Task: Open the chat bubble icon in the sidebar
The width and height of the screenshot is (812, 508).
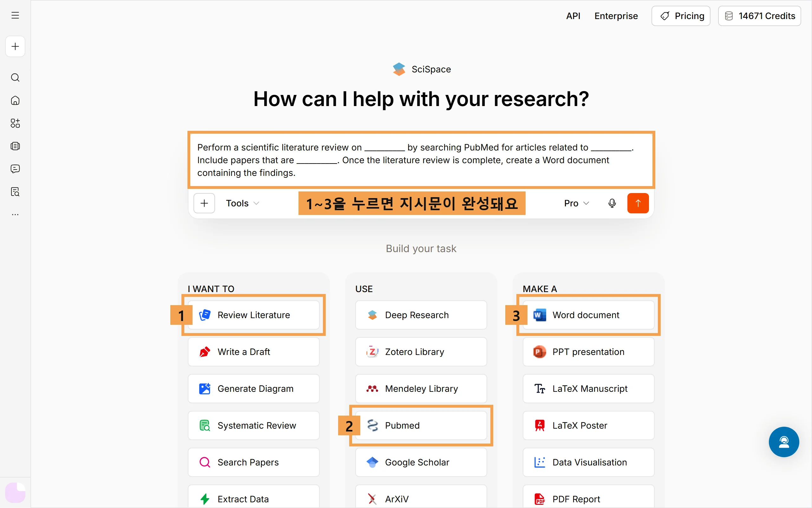Action: pos(15,169)
